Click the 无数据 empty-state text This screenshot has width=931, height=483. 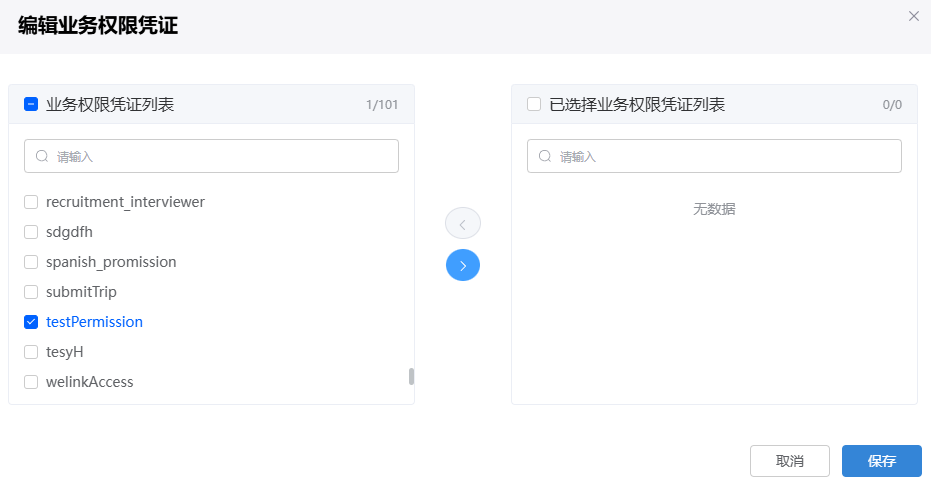click(714, 209)
